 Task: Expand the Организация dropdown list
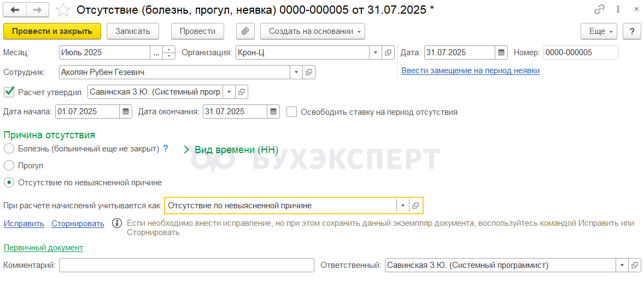tap(376, 52)
